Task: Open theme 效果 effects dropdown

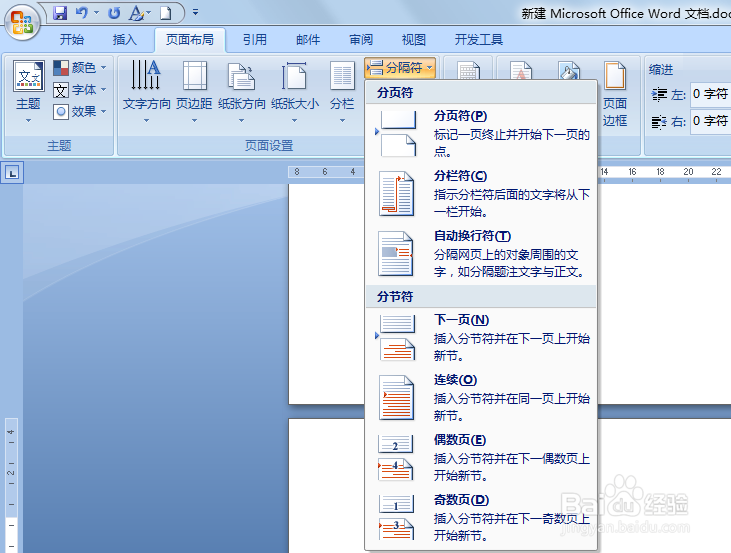Action: tap(80, 111)
